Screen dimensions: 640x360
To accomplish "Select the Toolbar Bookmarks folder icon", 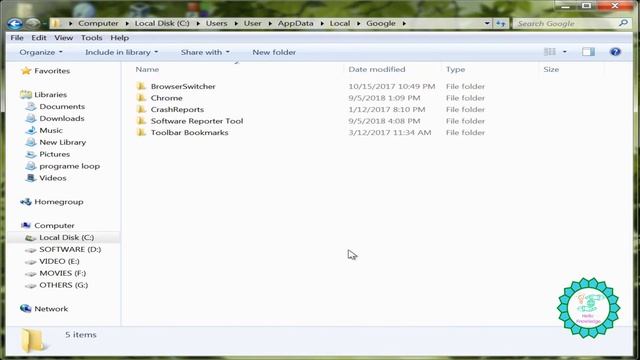I will click(141, 133).
